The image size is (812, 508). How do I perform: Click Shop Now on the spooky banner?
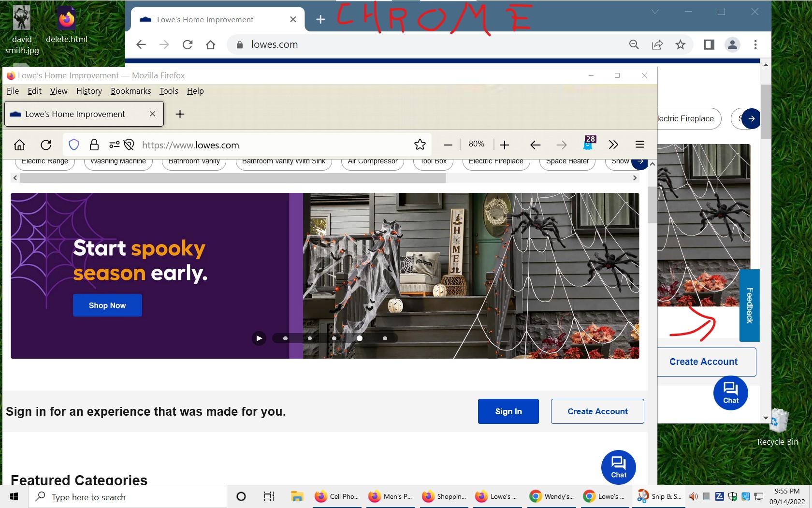(107, 305)
